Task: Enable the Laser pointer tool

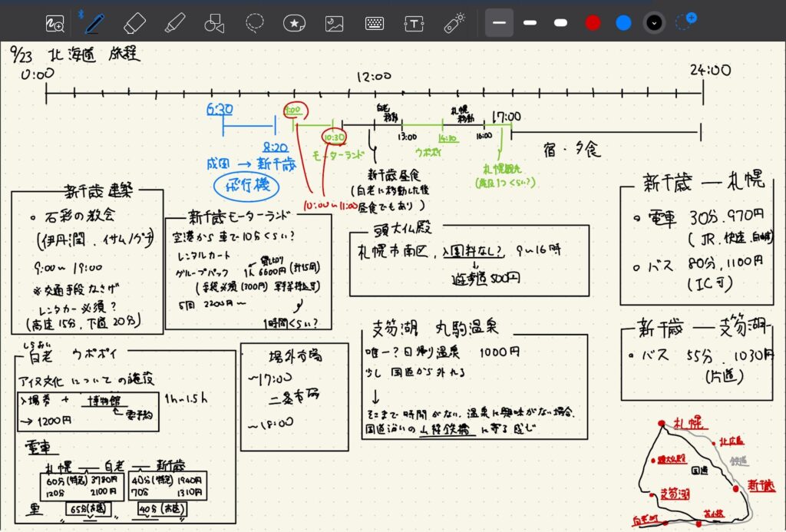Action: point(454,23)
